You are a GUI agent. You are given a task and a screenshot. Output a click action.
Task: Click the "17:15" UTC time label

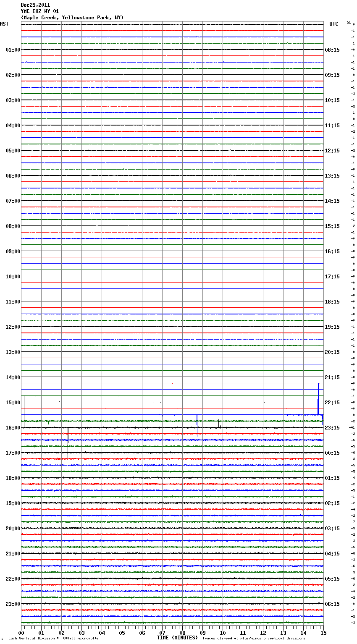pyautogui.click(x=332, y=277)
